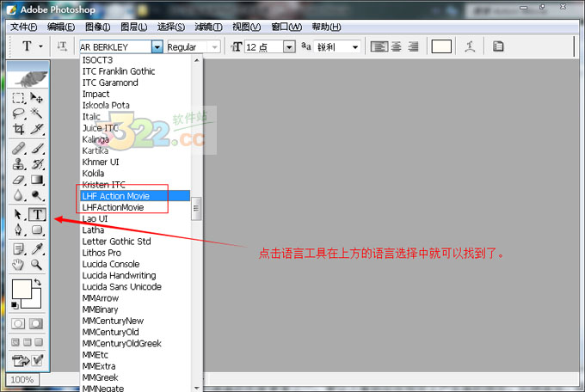Swap foreground and background colors
The height and width of the screenshot is (392, 585).
coord(37,282)
